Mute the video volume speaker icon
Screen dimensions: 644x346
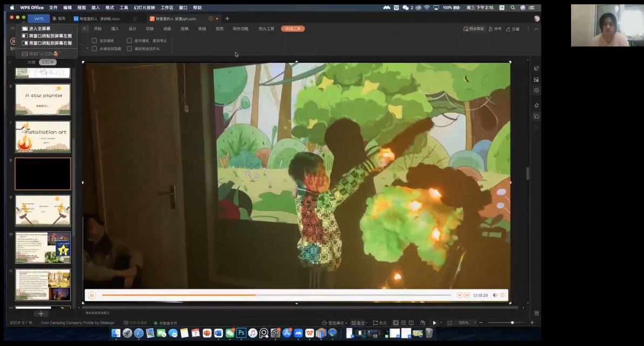pos(495,295)
